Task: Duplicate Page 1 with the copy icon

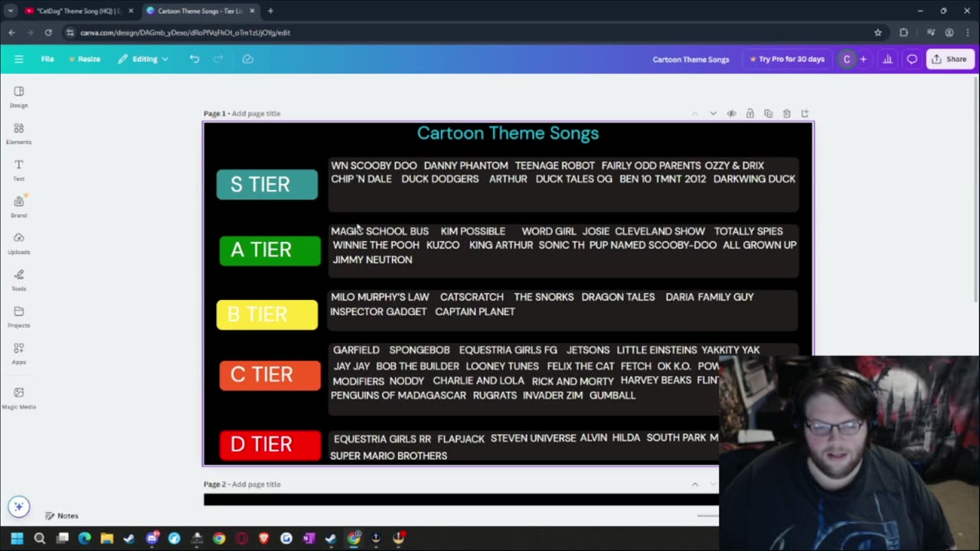Action: pyautogui.click(x=768, y=113)
